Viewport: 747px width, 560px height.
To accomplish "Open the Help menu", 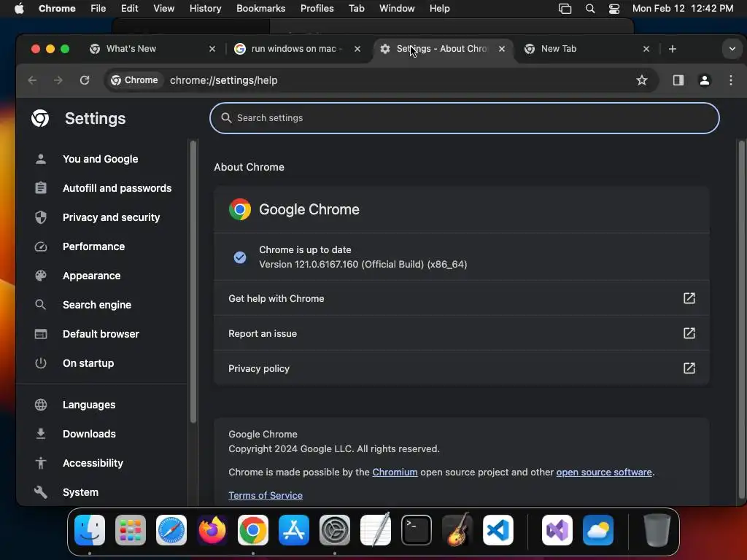I will coord(439,9).
